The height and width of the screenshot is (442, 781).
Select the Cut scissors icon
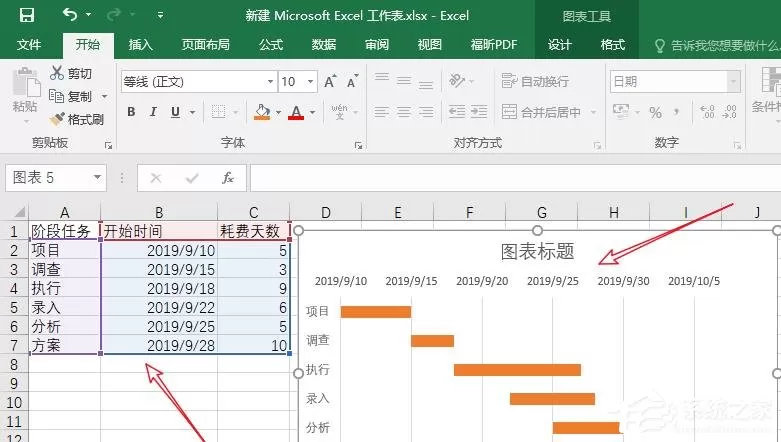[57, 73]
